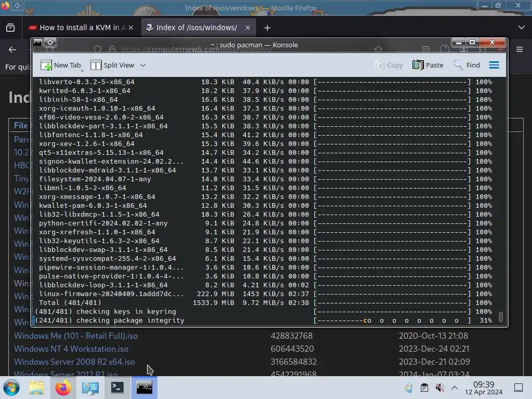The image size is (532, 399).
Task: Open the Konsole hamburger menu
Action: [x=494, y=65]
